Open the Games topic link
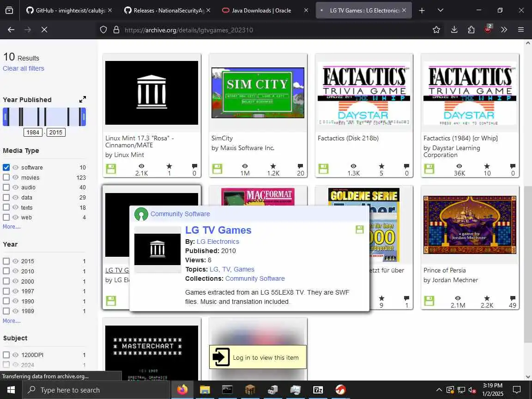This screenshot has height=399, width=532. coord(244,269)
